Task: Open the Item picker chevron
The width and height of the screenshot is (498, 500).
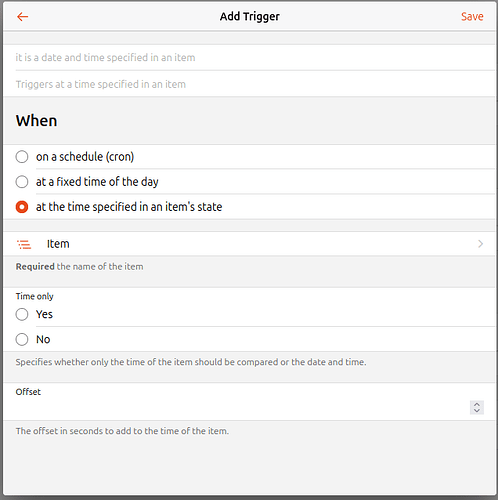Action: point(480,244)
